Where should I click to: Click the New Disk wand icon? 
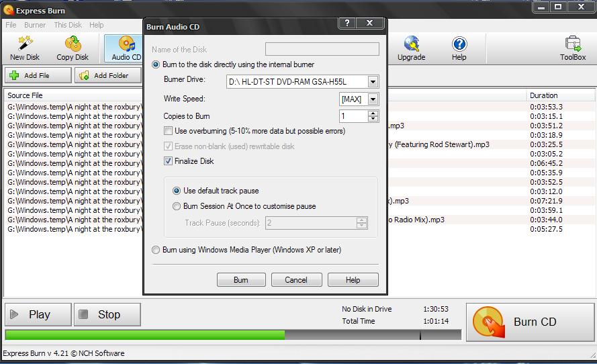coord(25,44)
